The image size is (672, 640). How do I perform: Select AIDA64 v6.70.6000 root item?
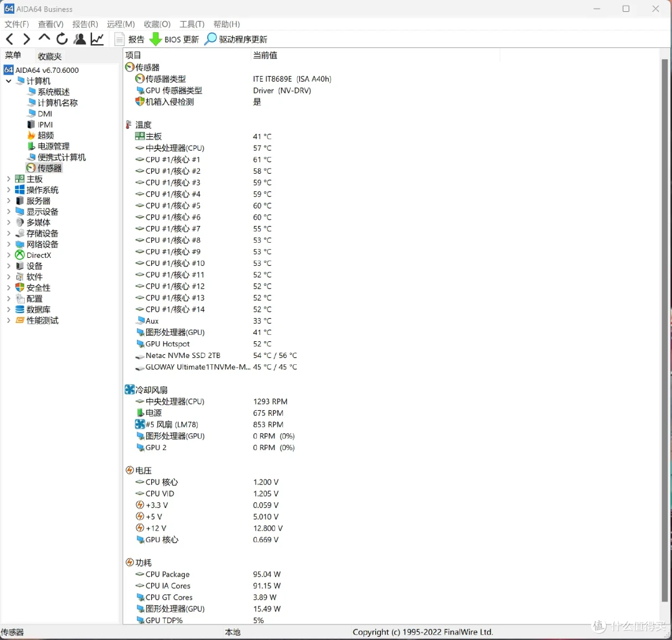tap(41, 70)
